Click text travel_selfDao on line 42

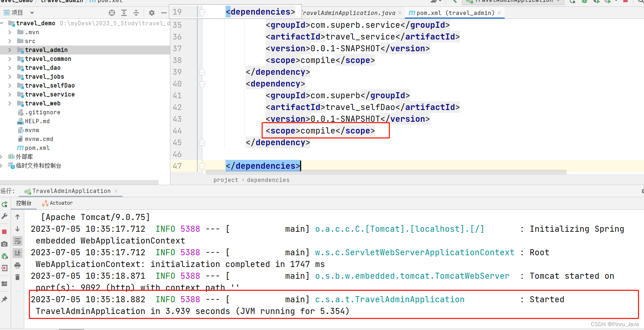(x=360, y=107)
